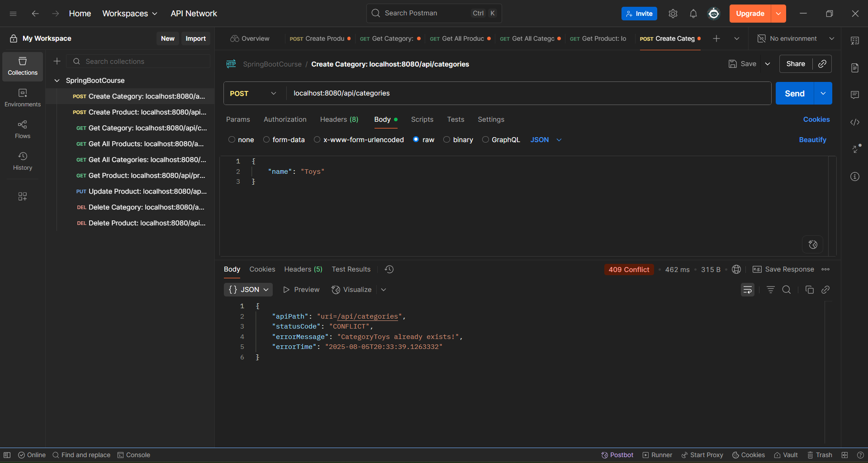The width and height of the screenshot is (868, 463).
Task: Switch to the Headers (8) request tab
Action: [x=339, y=119]
